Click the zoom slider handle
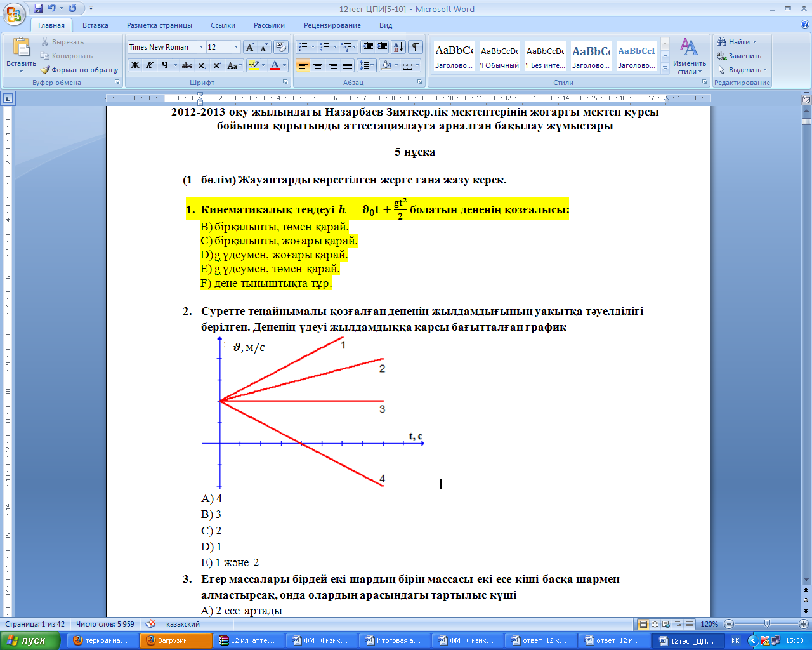The width and height of the screenshot is (812, 650). [x=767, y=624]
